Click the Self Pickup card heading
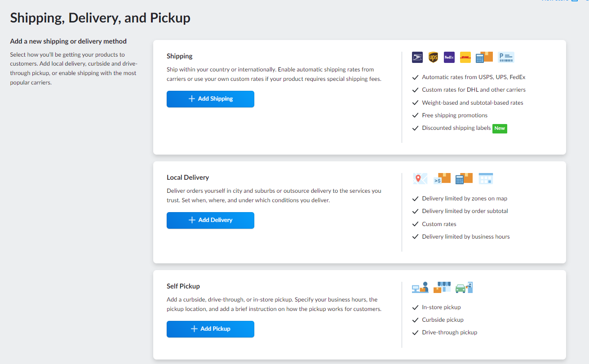Image resolution: width=589 pixels, height=364 pixels. pos(183,286)
